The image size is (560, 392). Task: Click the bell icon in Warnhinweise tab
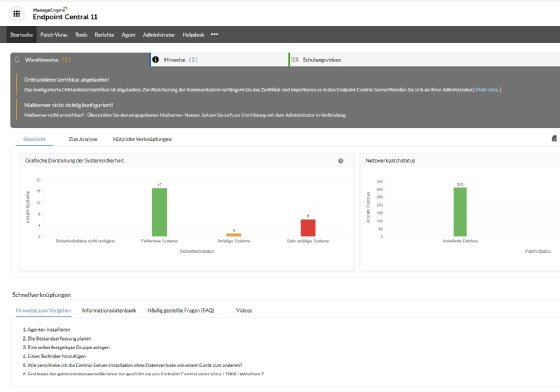(17, 60)
